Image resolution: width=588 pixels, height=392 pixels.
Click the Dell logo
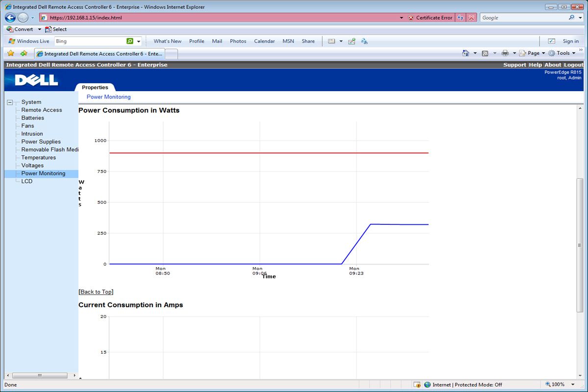[36, 80]
